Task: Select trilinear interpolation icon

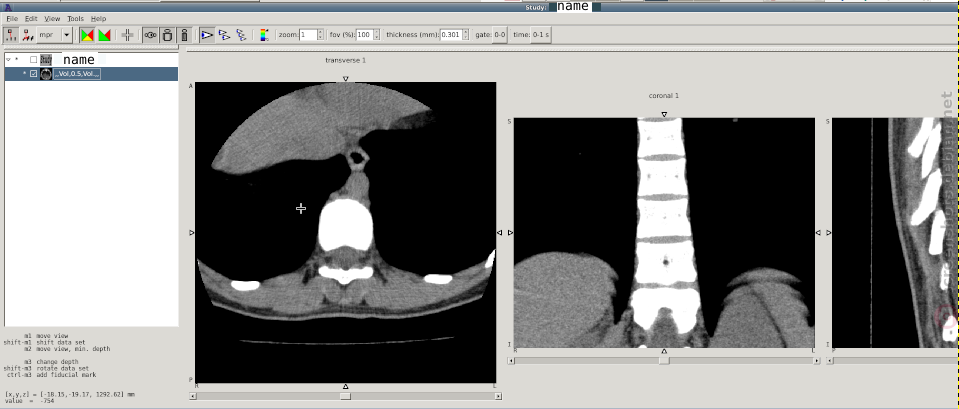Action: tap(28, 35)
